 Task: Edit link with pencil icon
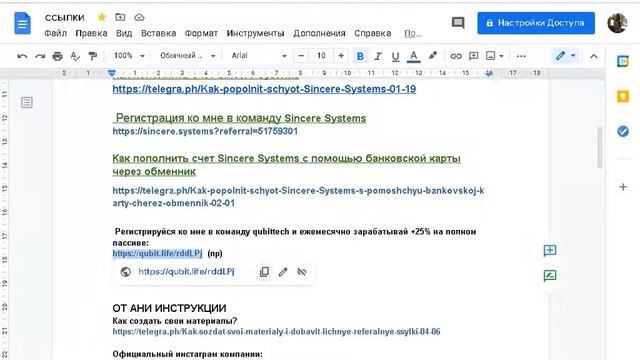[x=283, y=271]
